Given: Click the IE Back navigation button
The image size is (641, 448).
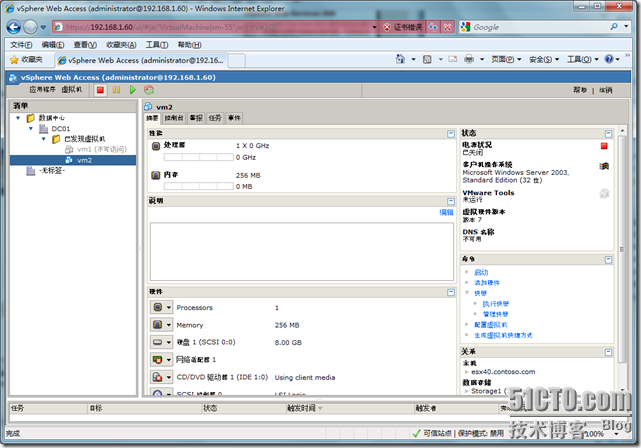Looking at the screenshot, I should [13, 27].
